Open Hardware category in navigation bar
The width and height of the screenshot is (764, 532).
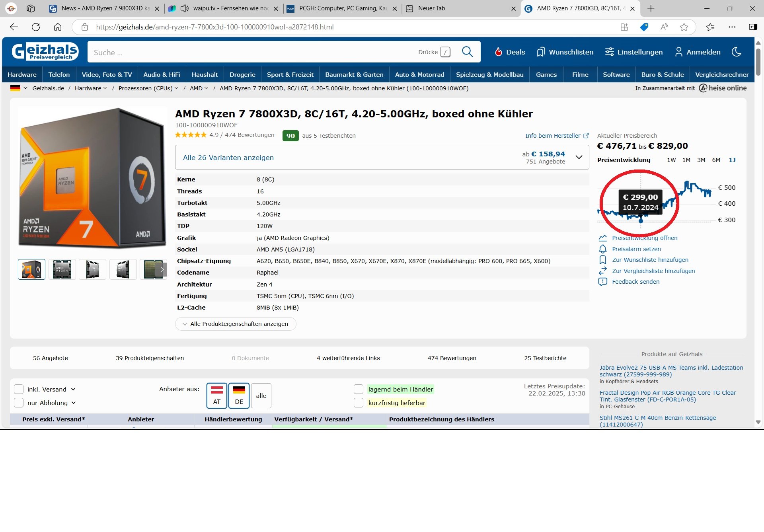(x=22, y=74)
